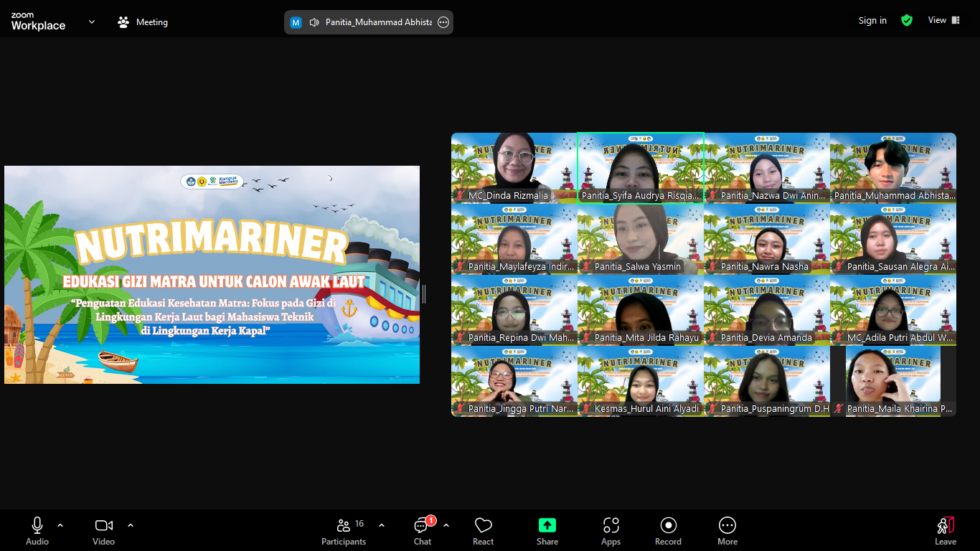
Task: Open the React emoji reactions icon
Action: click(x=483, y=526)
